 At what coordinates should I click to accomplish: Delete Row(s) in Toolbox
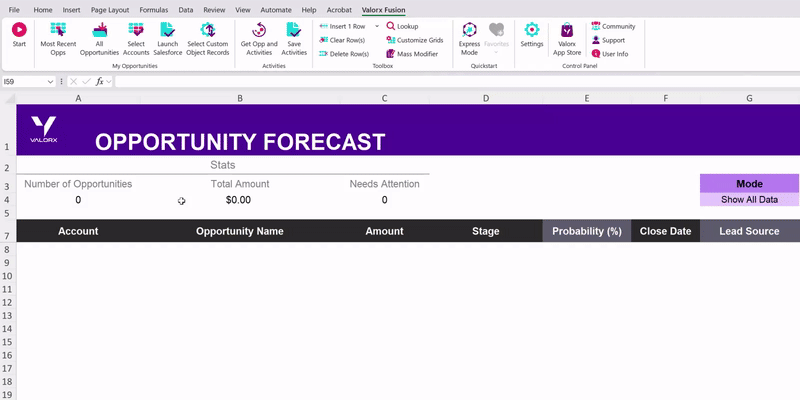[344, 54]
